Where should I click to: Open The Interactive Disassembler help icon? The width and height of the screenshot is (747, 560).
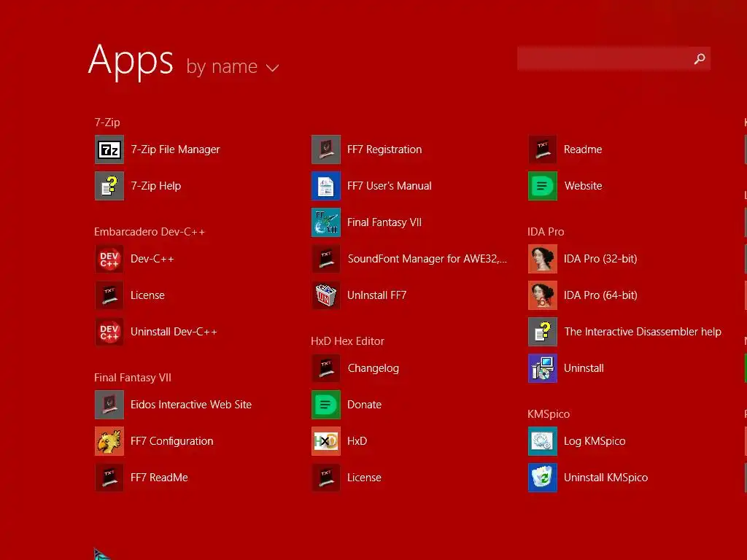pyautogui.click(x=543, y=332)
